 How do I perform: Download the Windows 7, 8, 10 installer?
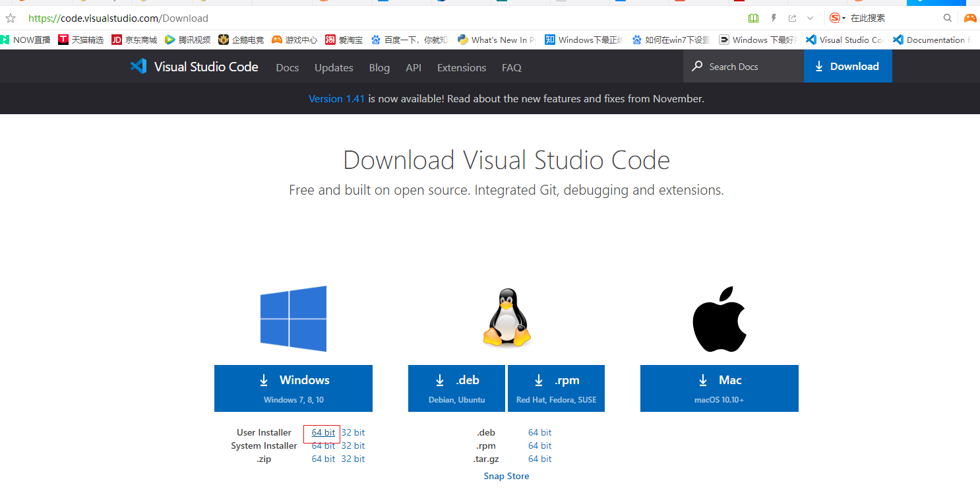pyautogui.click(x=293, y=388)
